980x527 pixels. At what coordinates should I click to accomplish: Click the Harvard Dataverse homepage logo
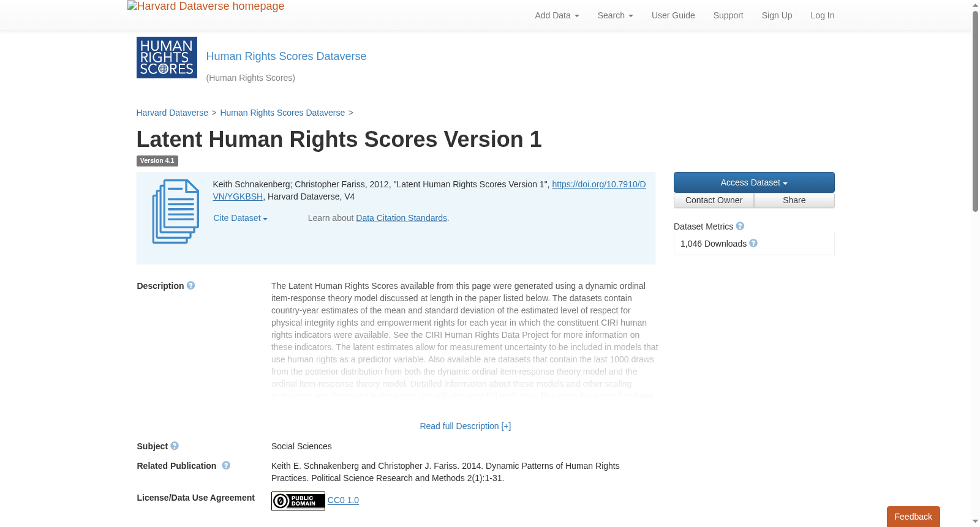[x=206, y=7]
